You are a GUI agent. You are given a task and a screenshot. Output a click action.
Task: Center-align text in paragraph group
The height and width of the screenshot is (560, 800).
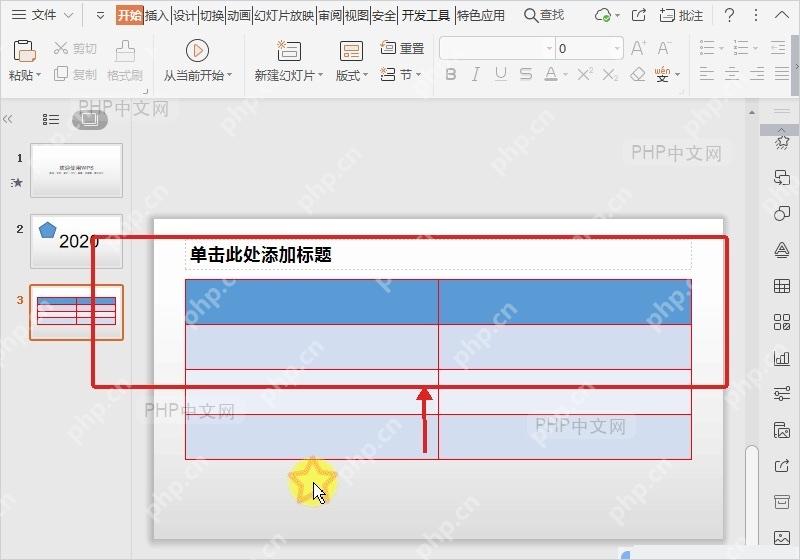(x=732, y=74)
